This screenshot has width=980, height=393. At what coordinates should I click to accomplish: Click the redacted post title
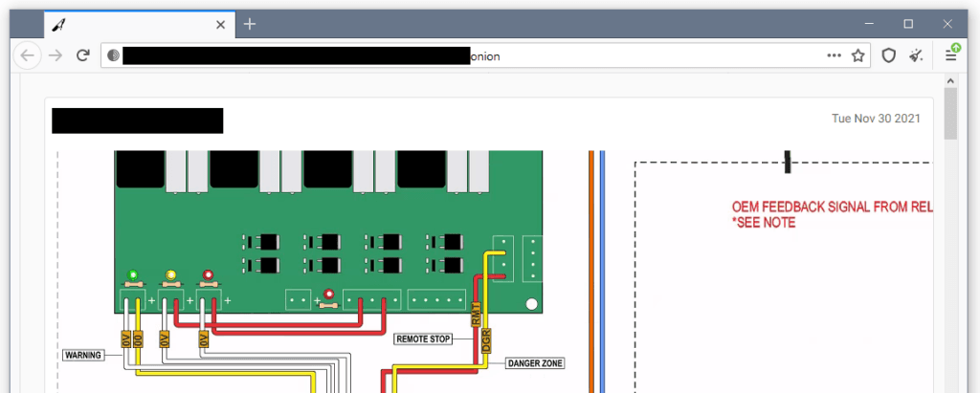pos(137,120)
